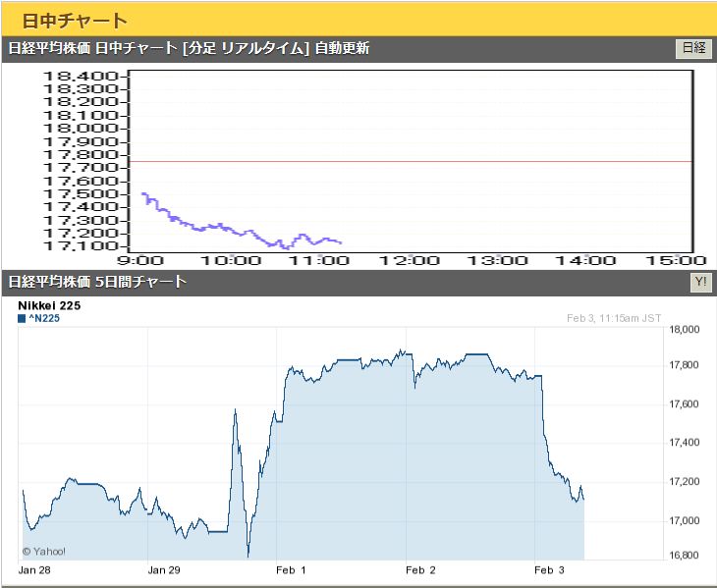Image resolution: width=717 pixels, height=588 pixels.
Task: Click the Y! button on 5-day chart header
Action: (x=699, y=283)
